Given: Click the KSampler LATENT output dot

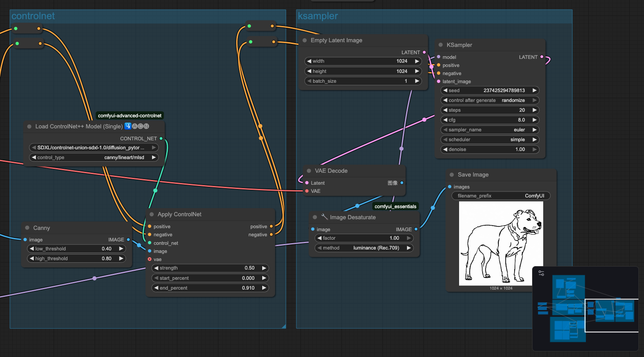Looking at the screenshot, I should click(x=542, y=57).
